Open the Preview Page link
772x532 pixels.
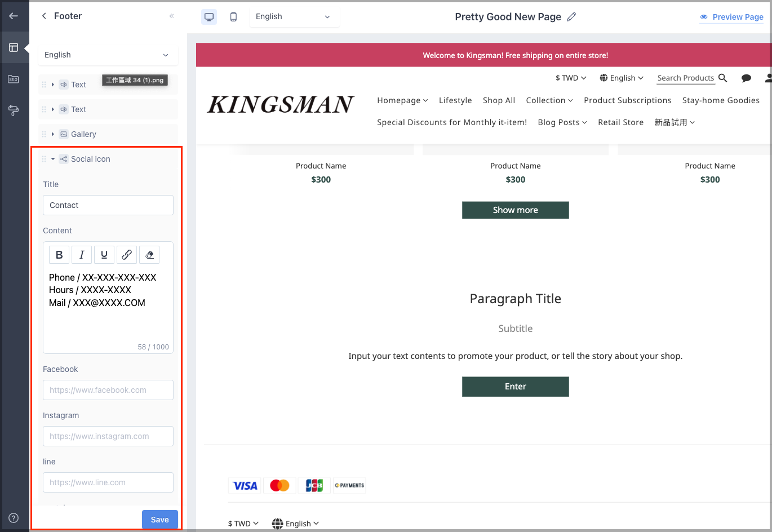click(738, 17)
